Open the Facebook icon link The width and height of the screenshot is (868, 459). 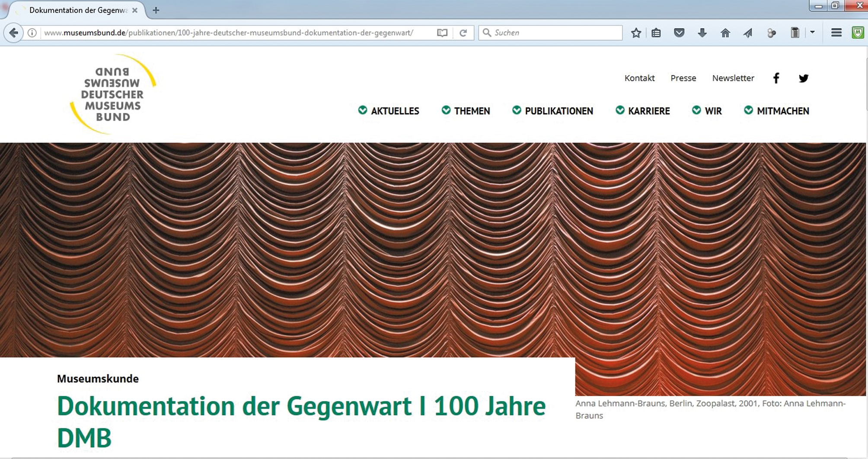click(x=776, y=78)
